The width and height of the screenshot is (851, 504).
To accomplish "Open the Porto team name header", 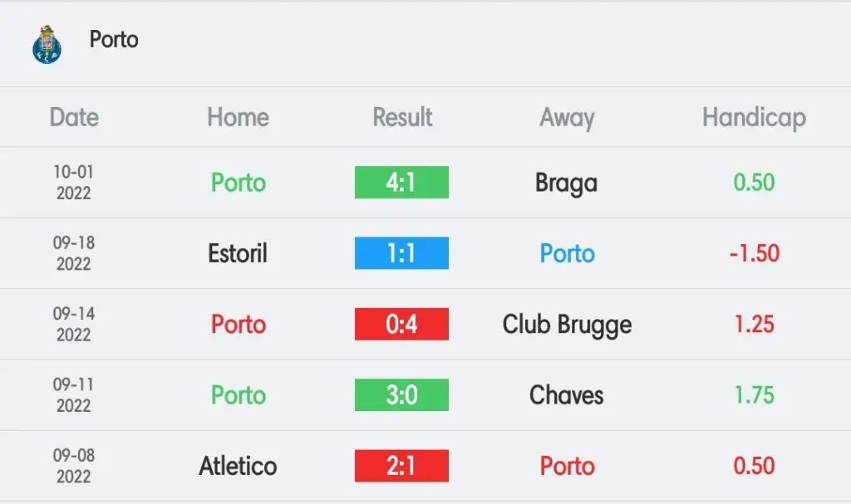I will click(x=114, y=40).
